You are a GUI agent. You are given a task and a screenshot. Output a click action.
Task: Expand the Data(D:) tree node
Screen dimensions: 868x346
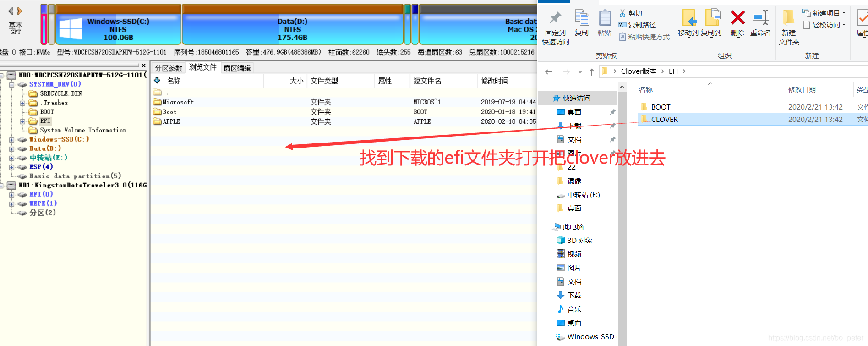[x=11, y=149]
